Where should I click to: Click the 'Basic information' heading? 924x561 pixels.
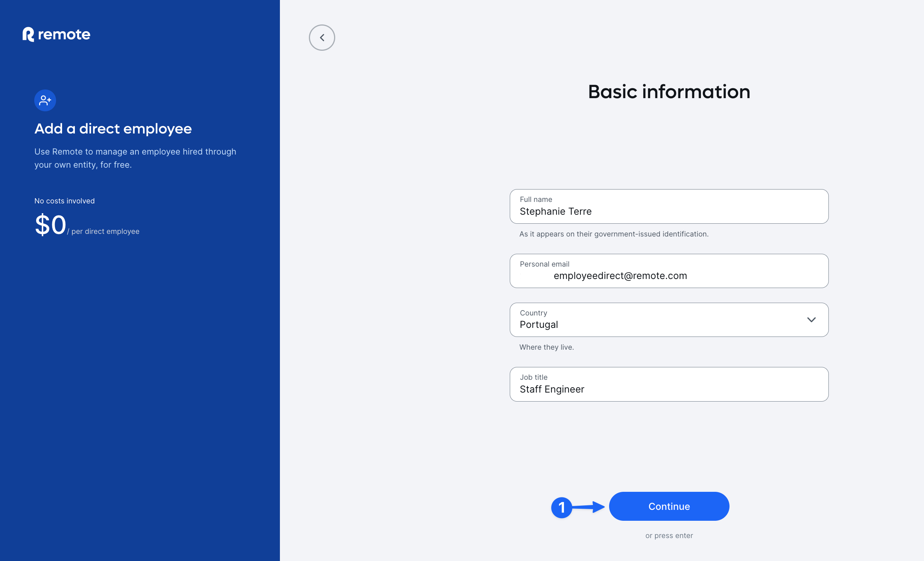(669, 92)
